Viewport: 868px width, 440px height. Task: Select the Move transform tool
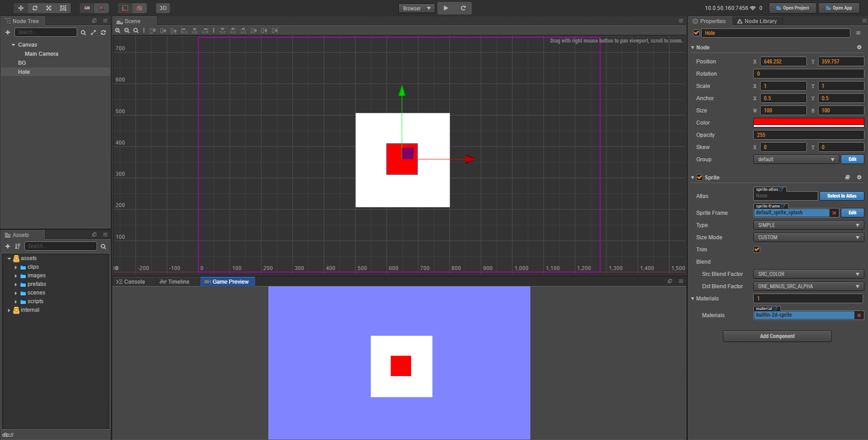[x=20, y=8]
